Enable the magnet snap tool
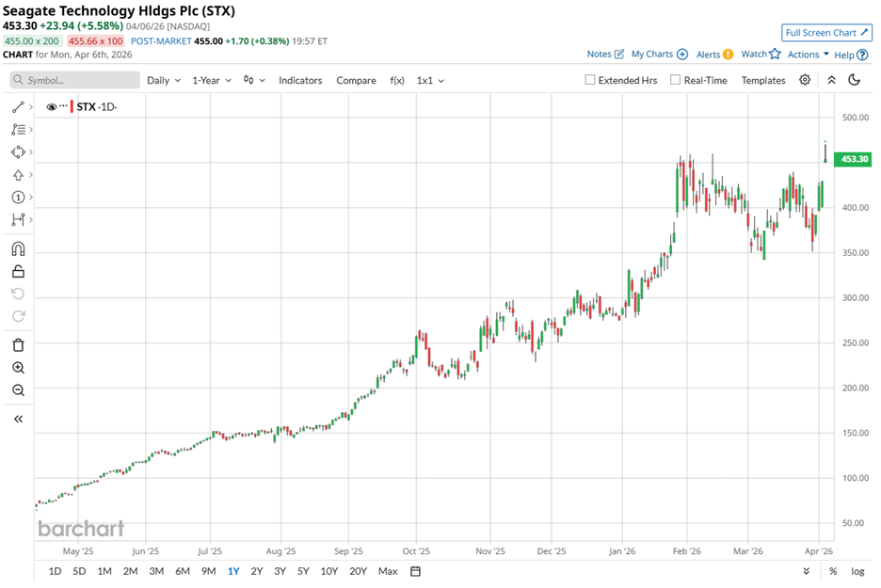 (x=18, y=249)
